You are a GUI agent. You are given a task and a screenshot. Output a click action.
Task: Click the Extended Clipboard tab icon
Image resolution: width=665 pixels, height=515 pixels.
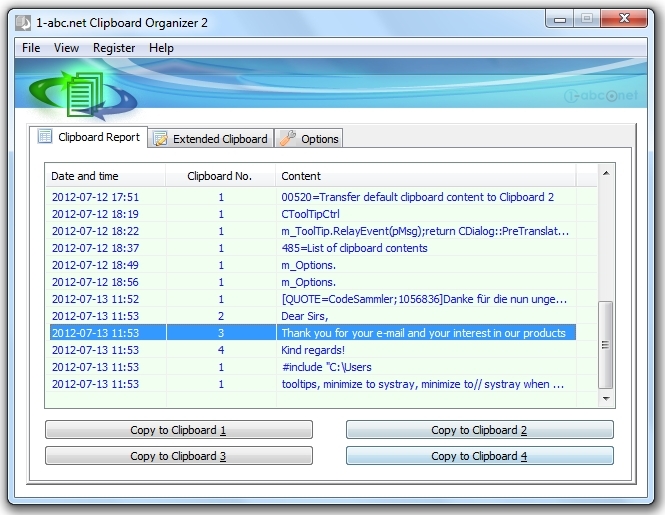160,139
